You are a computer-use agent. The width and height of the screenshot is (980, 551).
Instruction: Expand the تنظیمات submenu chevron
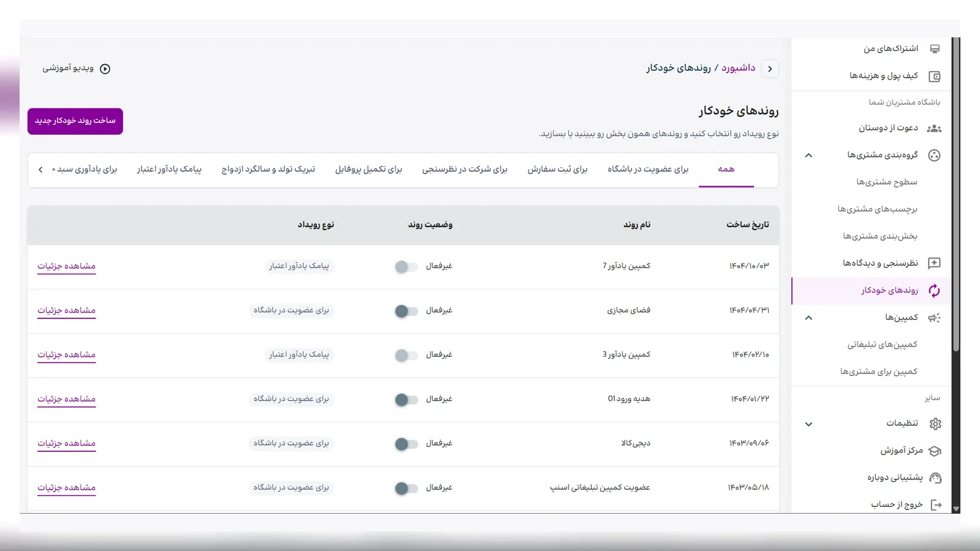[809, 424]
